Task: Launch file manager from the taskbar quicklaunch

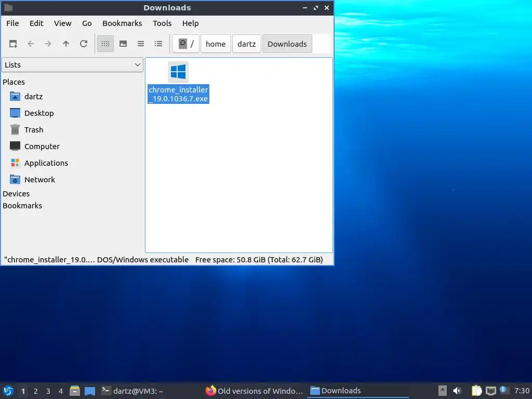Action: pos(75,391)
